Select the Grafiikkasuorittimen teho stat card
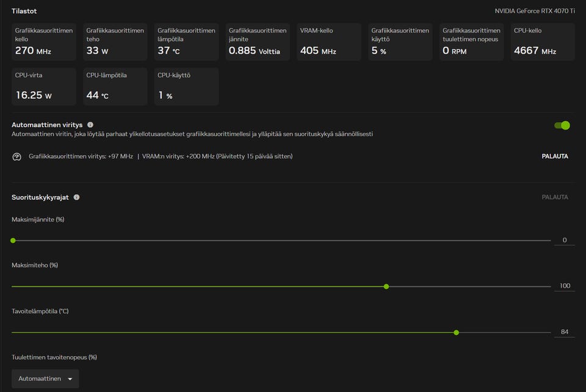Screen dimensions: 586x392 click(115, 42)
